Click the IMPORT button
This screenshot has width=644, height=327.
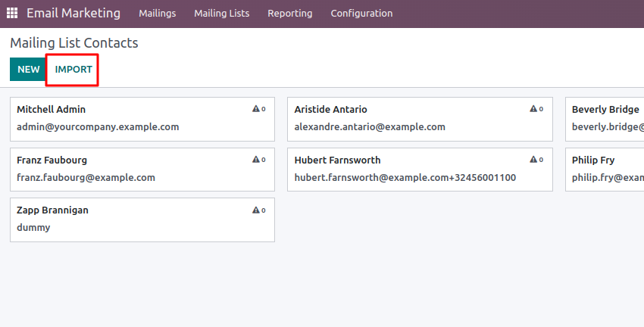click(73, 70)
